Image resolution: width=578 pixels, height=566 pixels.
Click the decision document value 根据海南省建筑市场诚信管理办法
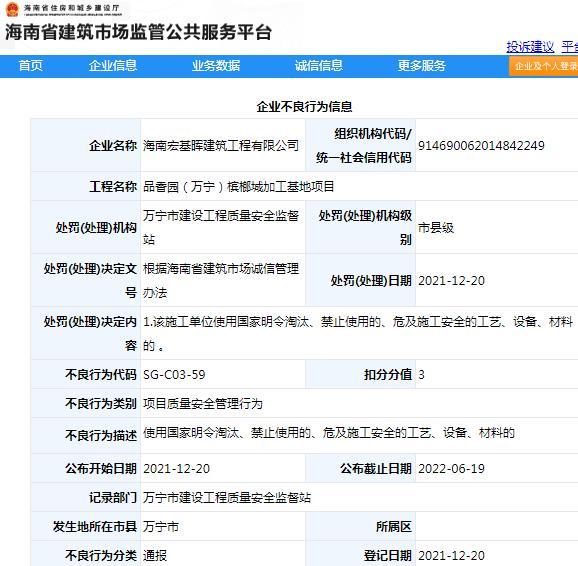pos(221,281)
